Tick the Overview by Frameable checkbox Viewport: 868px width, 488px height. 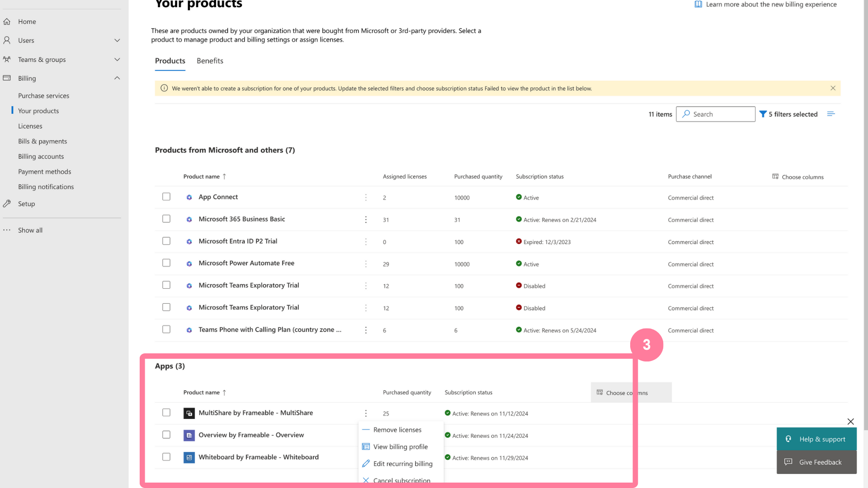(166, 435)
